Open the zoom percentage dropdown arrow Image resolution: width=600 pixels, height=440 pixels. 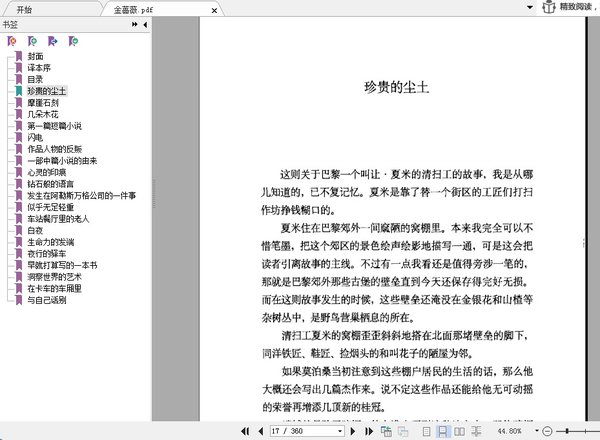click(x=536, y=431)
